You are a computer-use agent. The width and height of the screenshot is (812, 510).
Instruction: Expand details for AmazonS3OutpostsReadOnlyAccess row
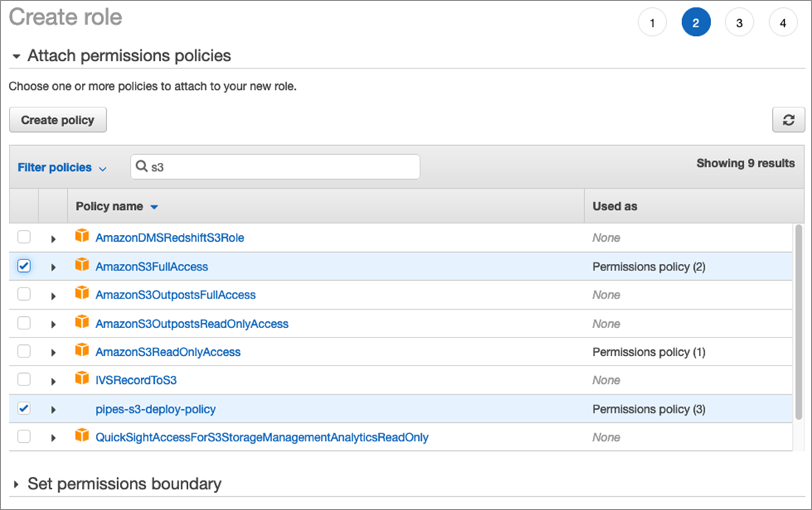(x=53, y=324)
